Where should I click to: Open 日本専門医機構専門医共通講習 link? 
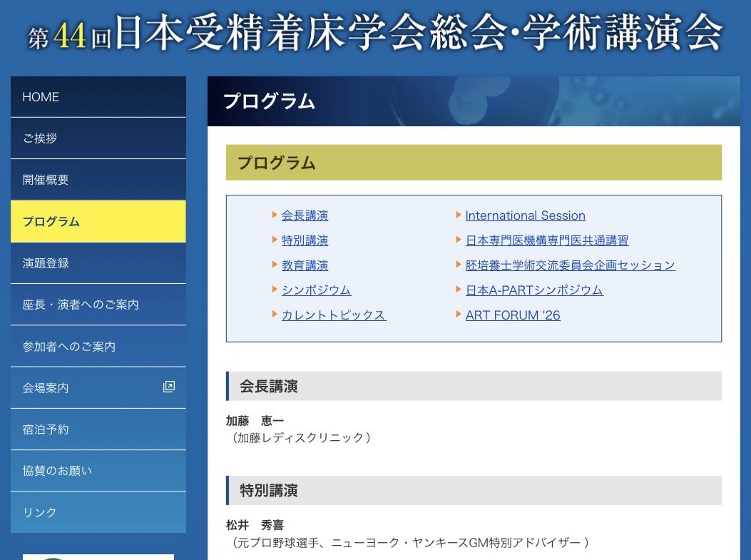click(547, 240)
